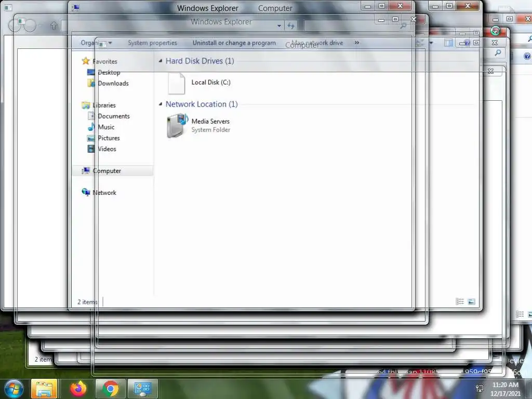
Task: Collapse the Hard Disk Drives (1) group
Action: 161,61
